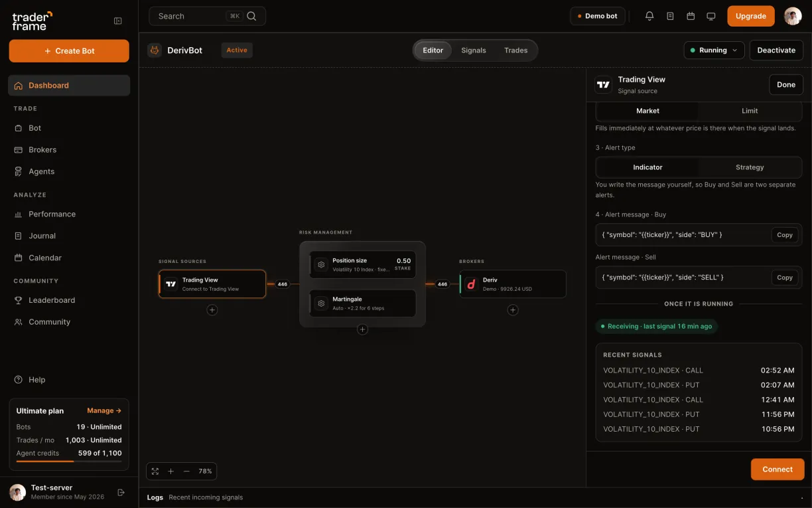Screen dimensions: 812x508
Task: Collapse the sidebar with the panel icon
Action: [x=118, y=21]
